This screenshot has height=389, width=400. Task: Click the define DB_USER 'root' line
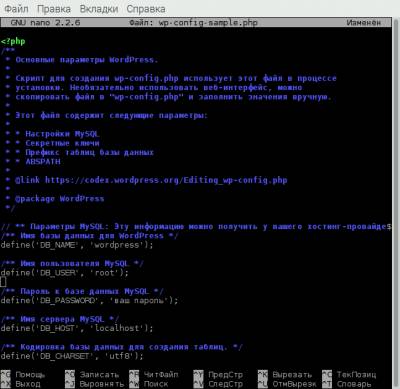[65, 273]
